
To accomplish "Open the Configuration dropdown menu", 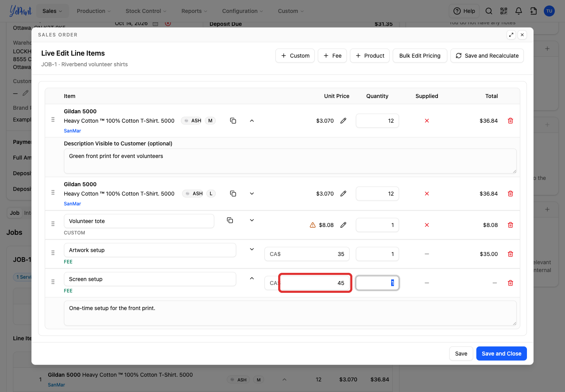I will 242,11.
